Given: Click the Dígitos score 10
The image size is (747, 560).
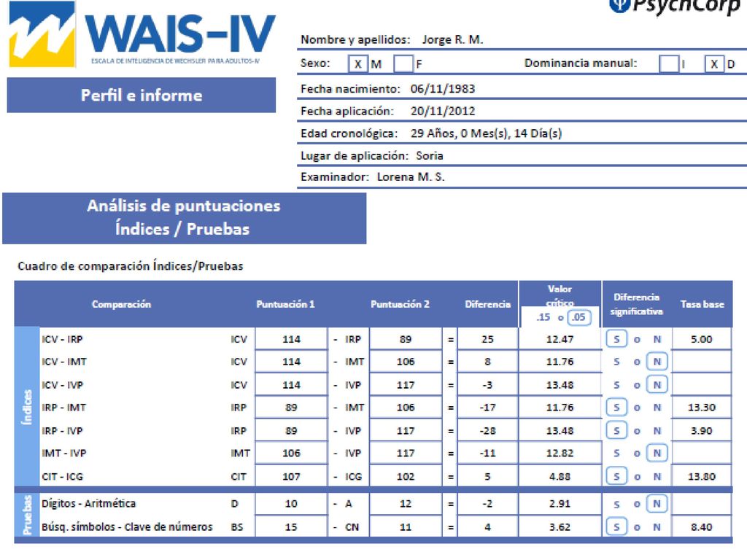Looking at the screenshot, I should (x=291, y=503).
